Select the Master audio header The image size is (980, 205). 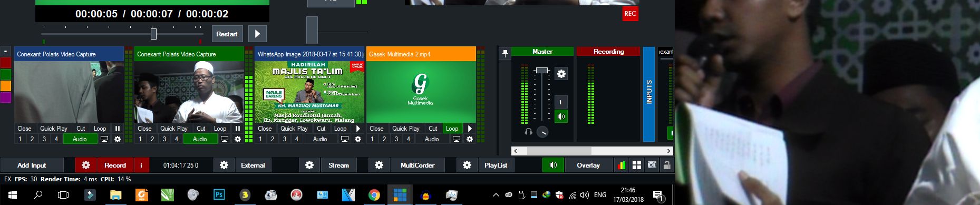click(x=542, y=52)
